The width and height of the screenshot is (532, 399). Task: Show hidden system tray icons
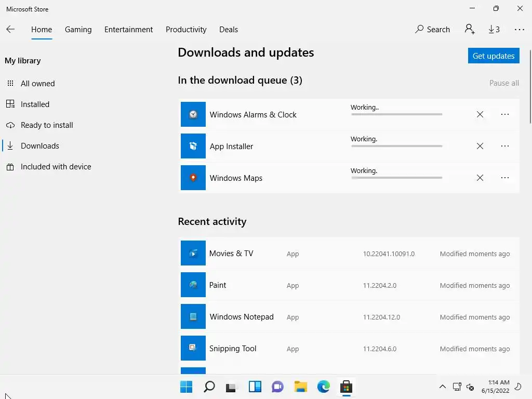tap(443, 387)
